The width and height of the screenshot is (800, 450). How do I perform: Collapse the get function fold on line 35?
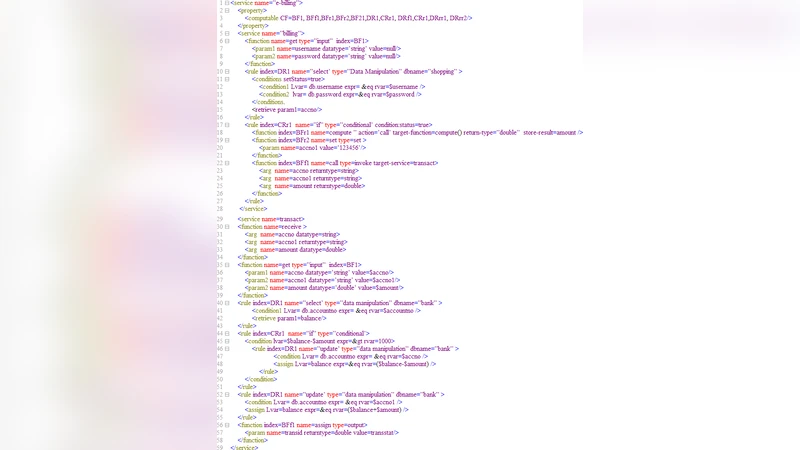click(227, 264)
